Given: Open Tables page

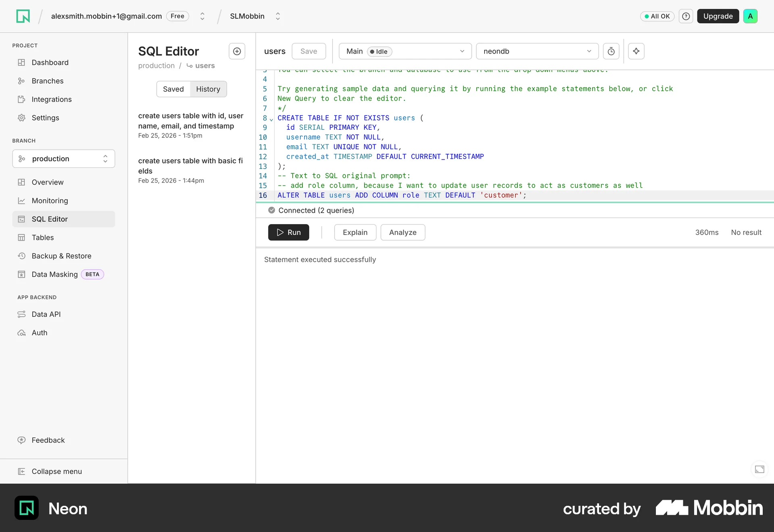Looking at the screenshot, I should click(x=64, y=237).
